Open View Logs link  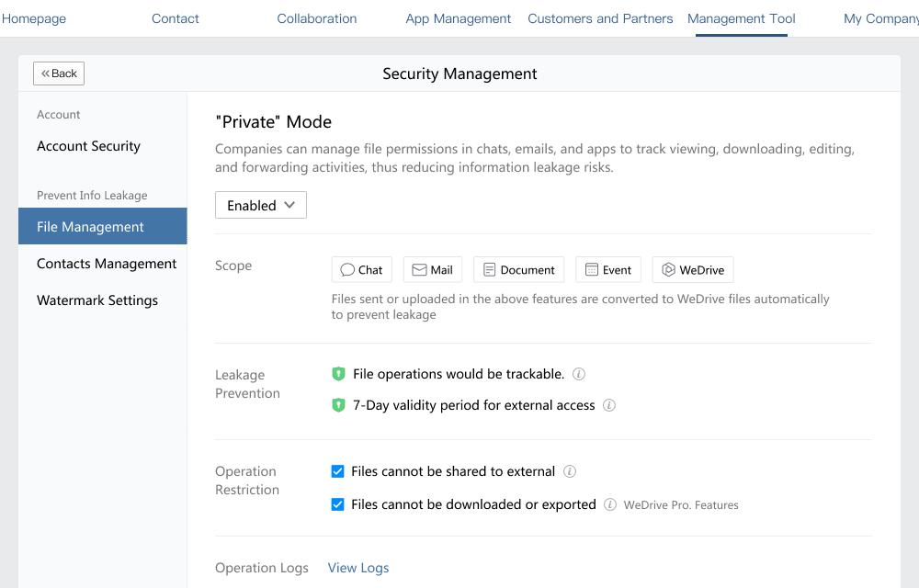(358, 568)
